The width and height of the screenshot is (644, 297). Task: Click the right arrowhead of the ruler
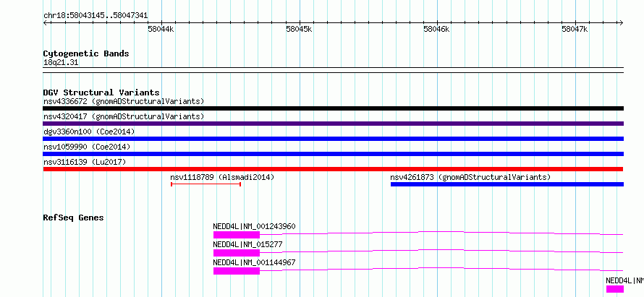[x=621, y=23]
